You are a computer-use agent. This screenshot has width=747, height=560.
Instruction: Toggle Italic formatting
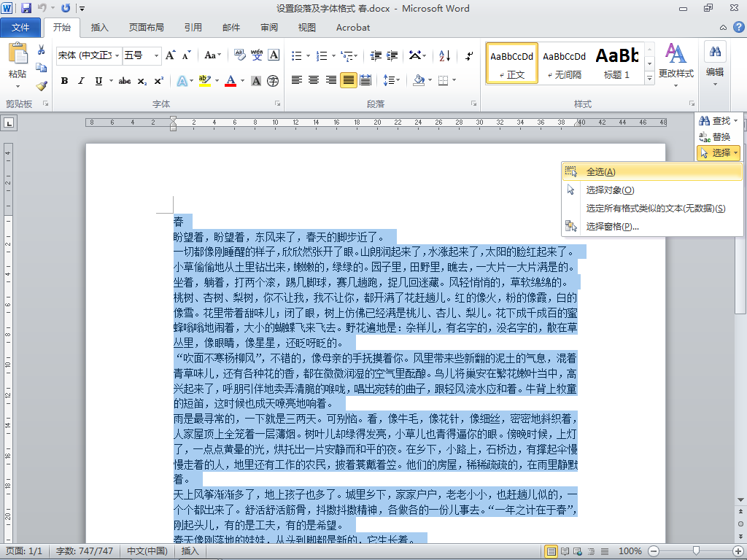(x=81, y=81)
